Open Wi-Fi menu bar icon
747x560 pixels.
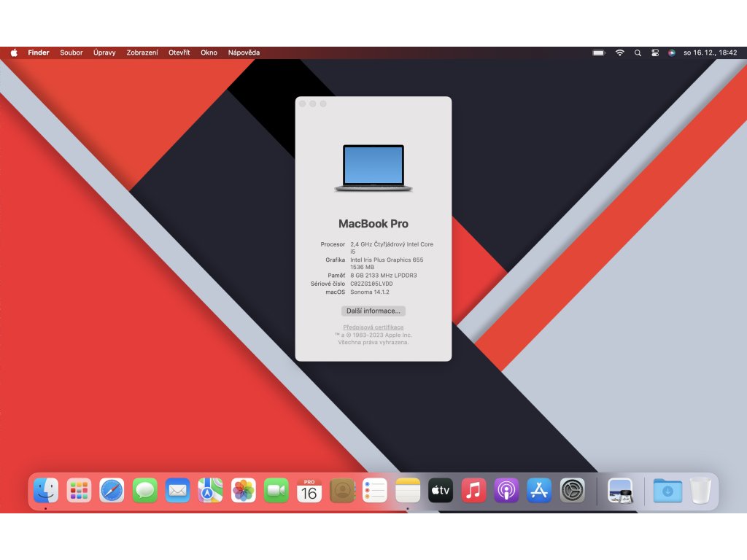coord(620,52)
